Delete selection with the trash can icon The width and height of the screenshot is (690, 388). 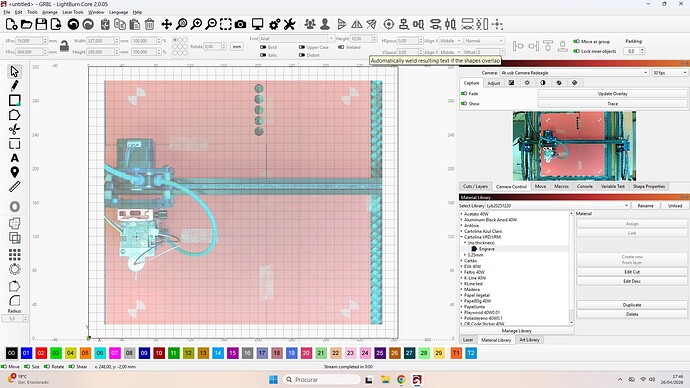[150, 24]
